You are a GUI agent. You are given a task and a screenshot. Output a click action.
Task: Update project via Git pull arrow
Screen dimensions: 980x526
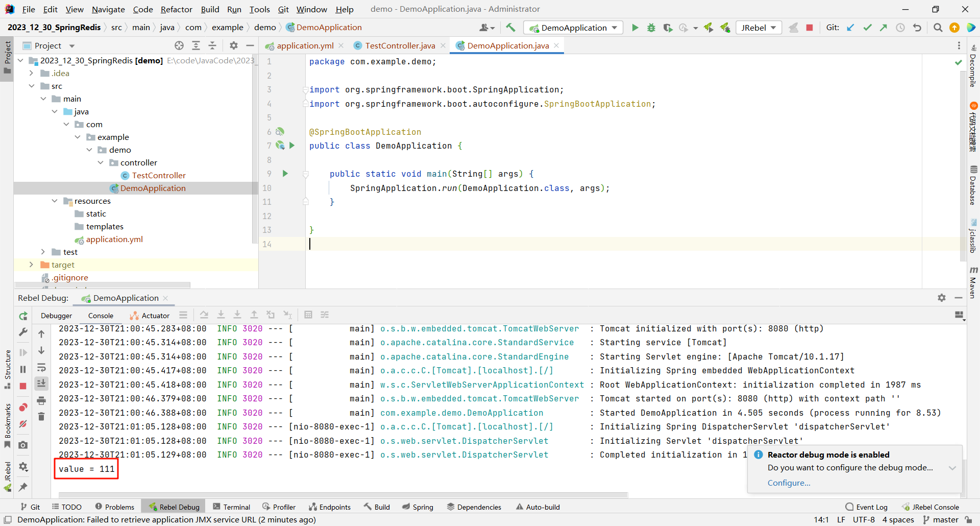850,28
